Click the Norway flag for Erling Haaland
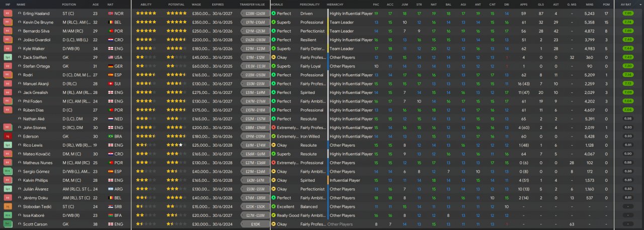This screenshot has height=230, width=644. click(x=111, y=14)
